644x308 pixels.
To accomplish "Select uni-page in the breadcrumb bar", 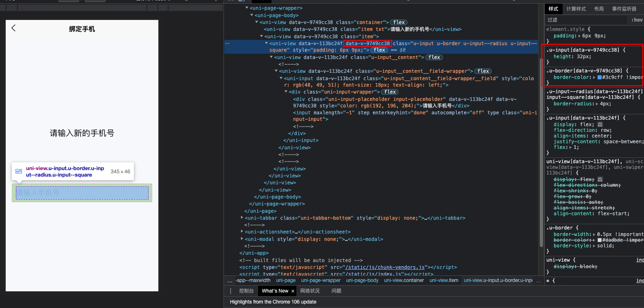I will pos(286,280).
